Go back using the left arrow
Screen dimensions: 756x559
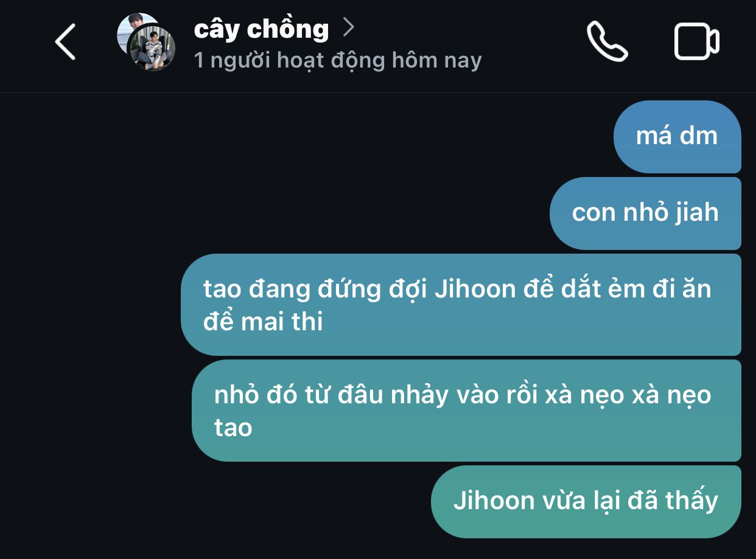pos(65,42)
